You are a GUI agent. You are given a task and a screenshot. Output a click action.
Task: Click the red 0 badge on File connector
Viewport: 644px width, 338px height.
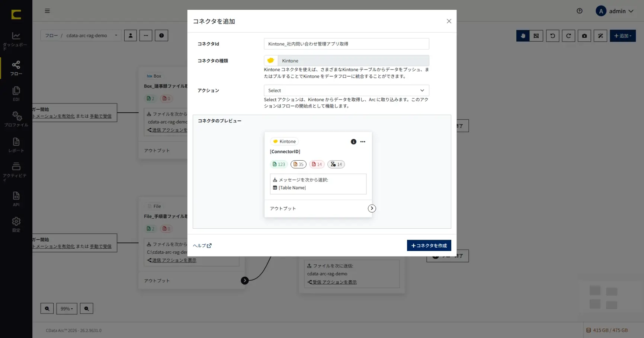tap(166, 229)
